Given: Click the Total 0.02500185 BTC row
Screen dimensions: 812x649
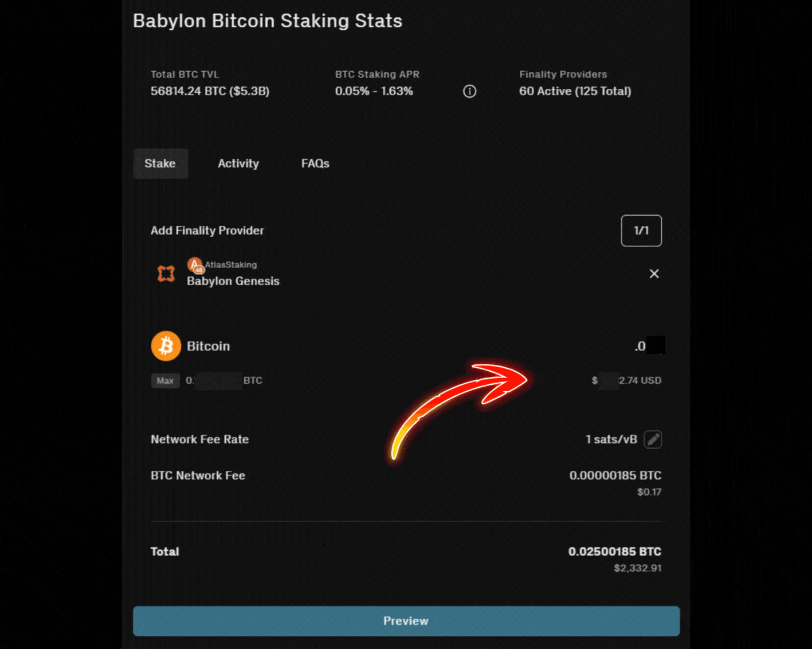Looking at the screenshot, I should click(x=614, y=552).
